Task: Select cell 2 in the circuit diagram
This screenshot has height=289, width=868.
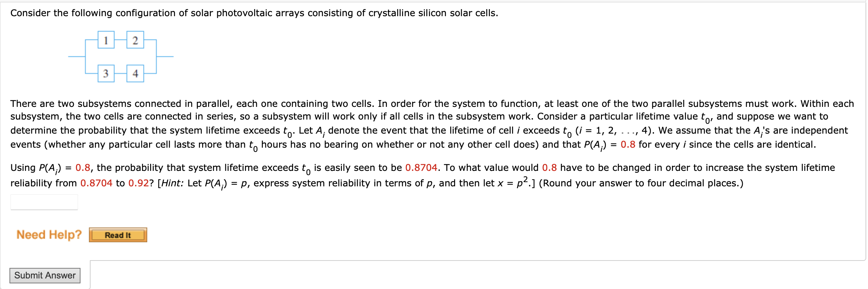Action: [135, 40]
